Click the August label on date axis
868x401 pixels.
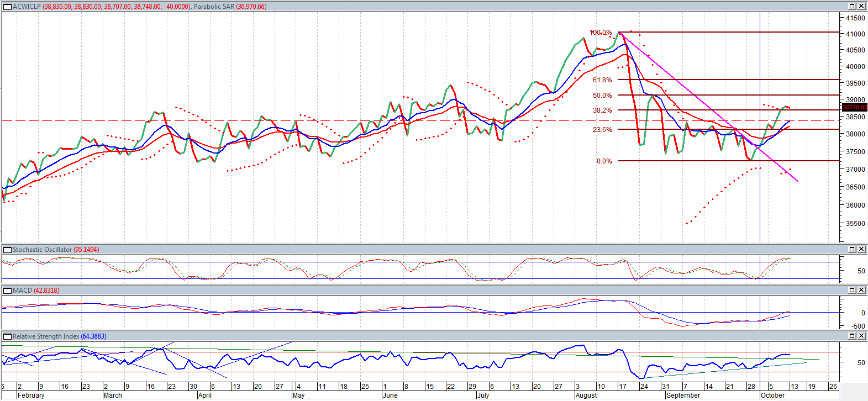tap(586, 395)
